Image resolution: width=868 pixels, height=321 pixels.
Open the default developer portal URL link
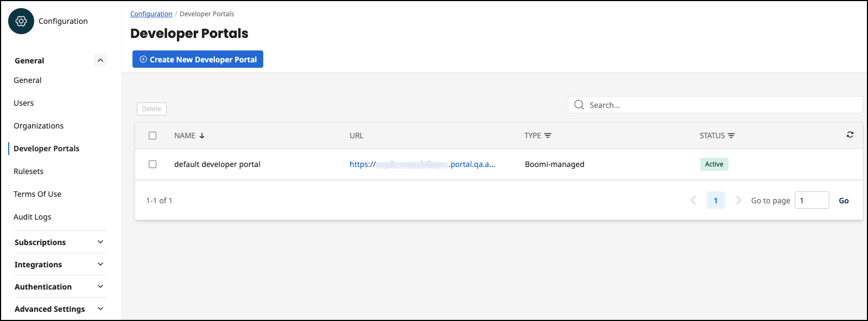click(422, 164)
